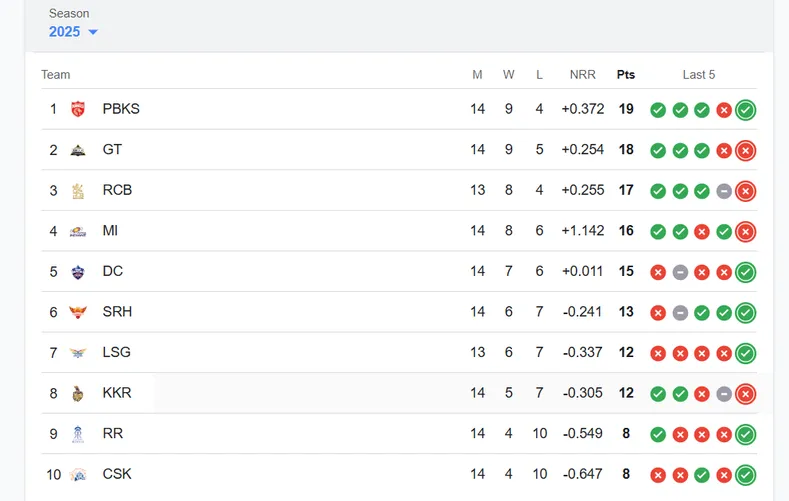Click RCB's gray no-result icon
The image size is (789, 501).
pos(724,191)
